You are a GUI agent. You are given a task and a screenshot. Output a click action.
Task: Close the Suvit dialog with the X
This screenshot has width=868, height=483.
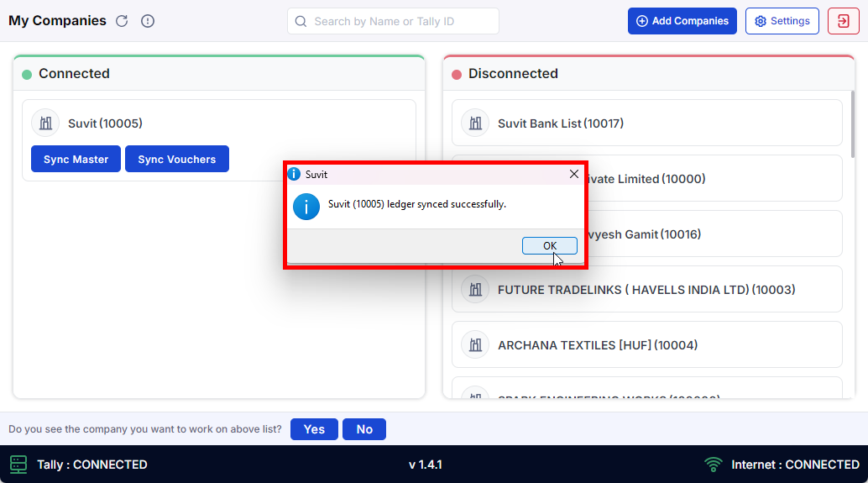coord(574,174)
